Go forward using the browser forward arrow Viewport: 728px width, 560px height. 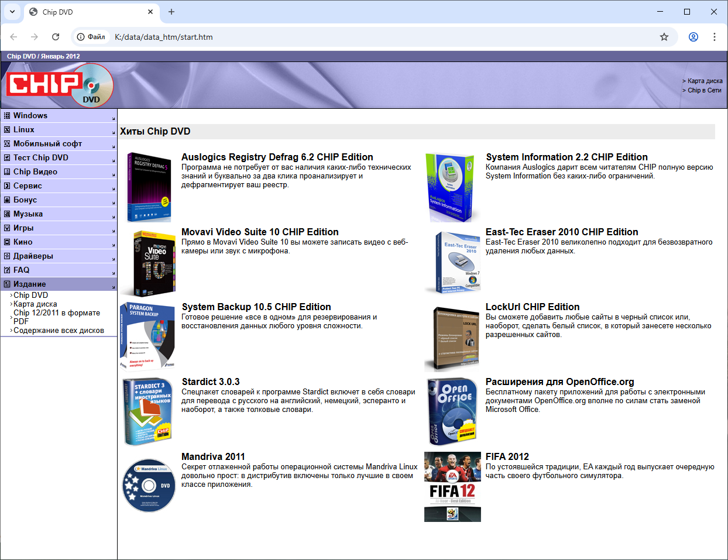coord(35,37)
